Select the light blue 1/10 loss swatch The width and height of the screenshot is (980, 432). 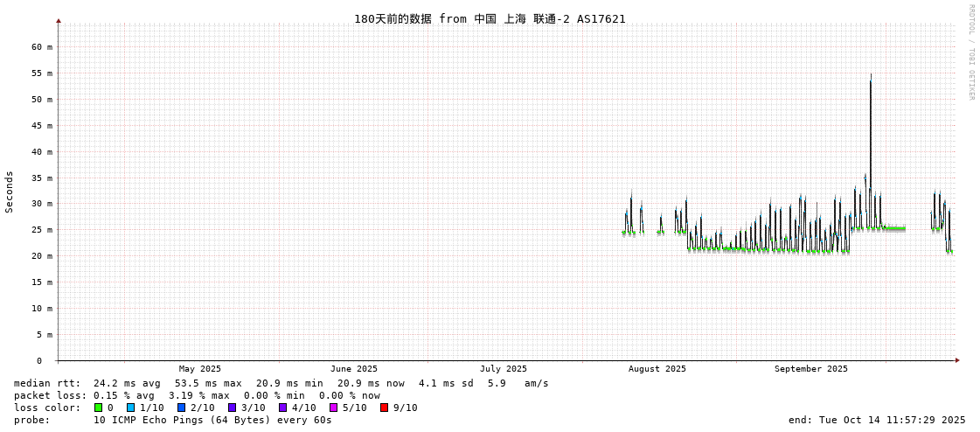point(130,408)
